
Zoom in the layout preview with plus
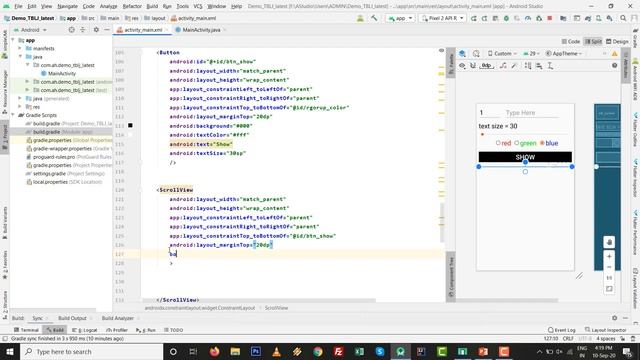tap(609, 256)
